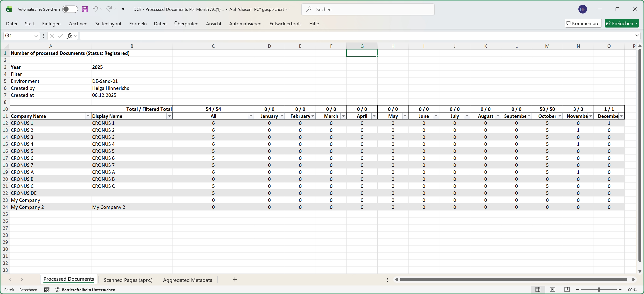Switch to the Daten ribbon tab
Screen dimensions: 644x294
coord(160,23)
